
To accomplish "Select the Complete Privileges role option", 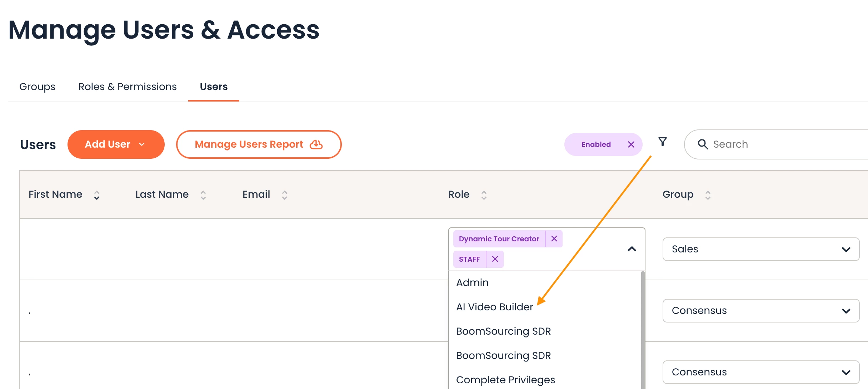I will 505,380.
